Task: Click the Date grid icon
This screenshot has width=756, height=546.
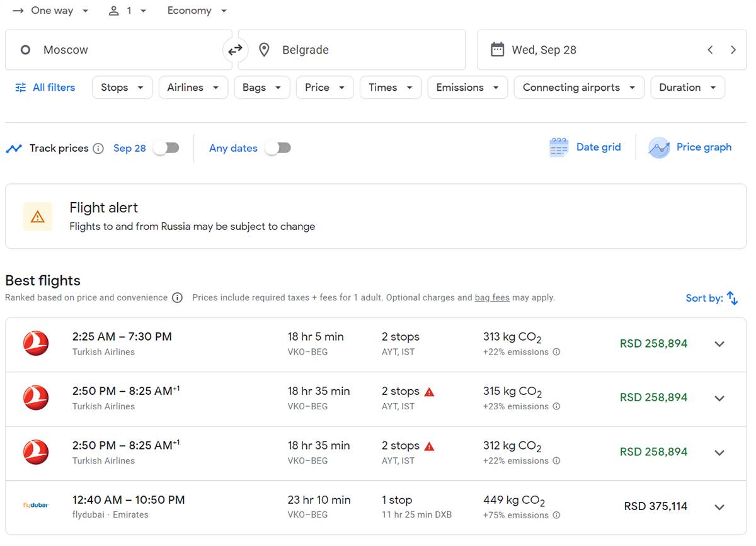Action: click(x=558, y=147)
